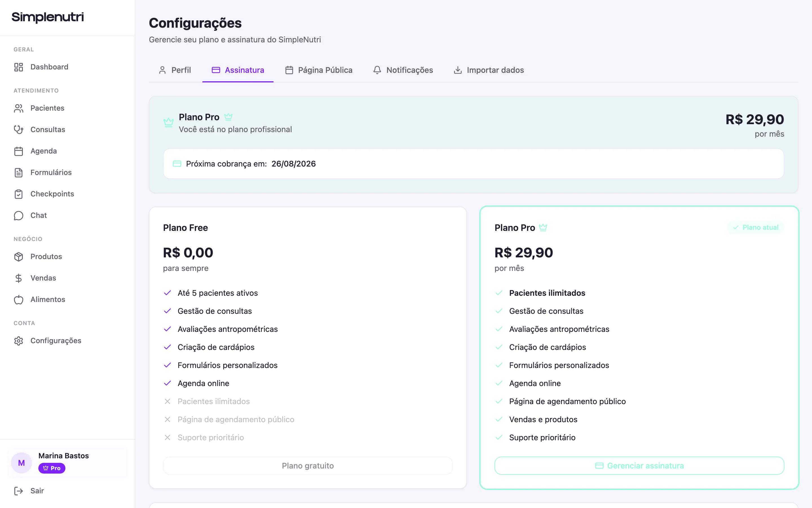Click the Agenda calendar icon in sidebar
812x508 pixels.
pyautogui.click(x=18, y=151)
